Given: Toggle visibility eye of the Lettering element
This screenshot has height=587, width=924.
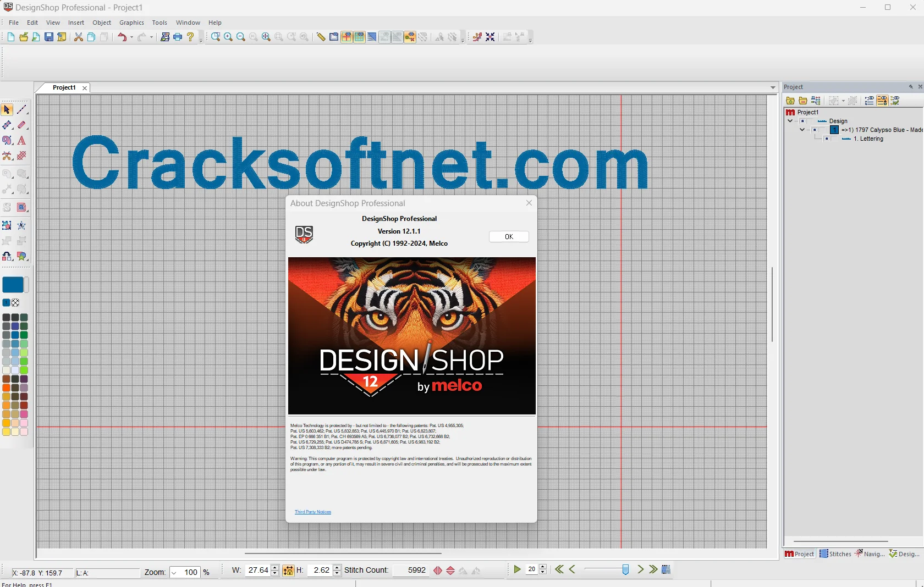Looking at the screenshot, I should pyautogui.click(x=827, y=139).
